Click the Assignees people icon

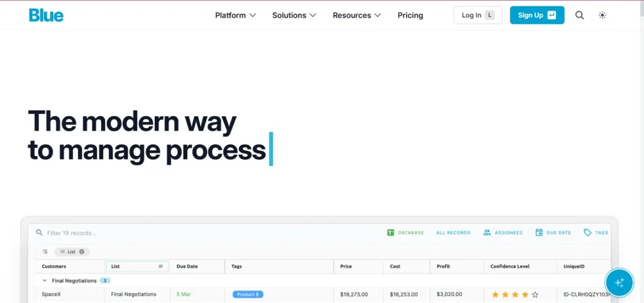coord(487,233)
